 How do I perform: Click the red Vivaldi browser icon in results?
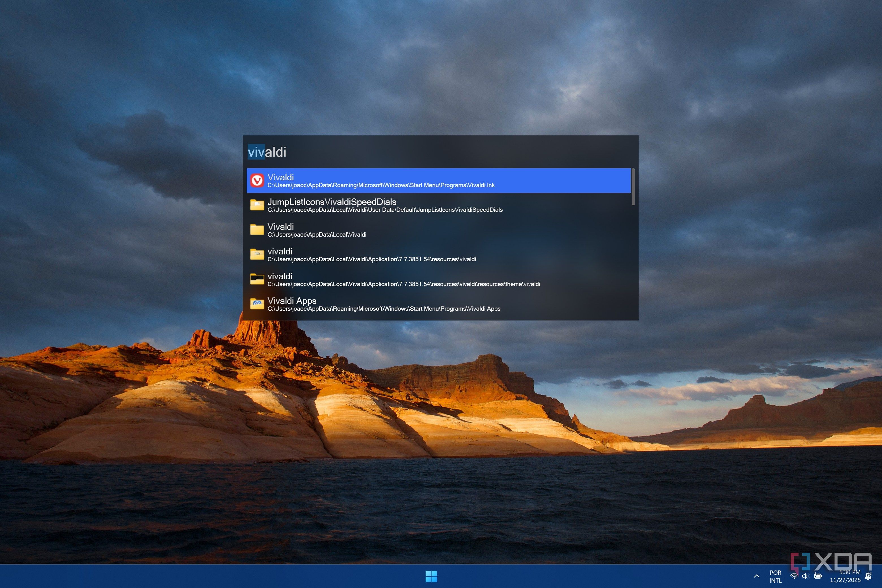(x=257, y=180)
